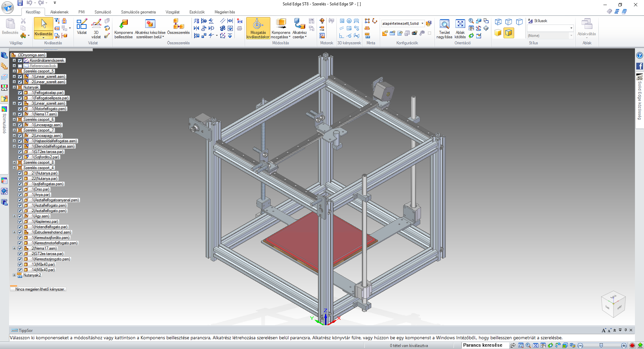644x349 pixels.
Task: Open the alapértelmezett,Solid configuration dropdown
Action: coord(422,23)
